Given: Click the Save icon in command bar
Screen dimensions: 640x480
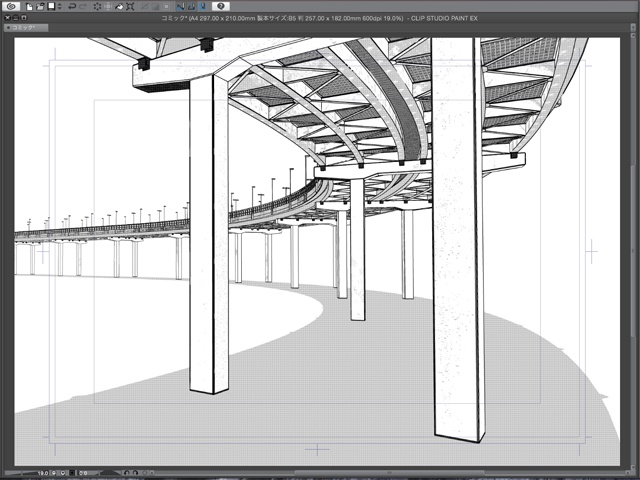Looking at the screenshot, I should point(50,6).
